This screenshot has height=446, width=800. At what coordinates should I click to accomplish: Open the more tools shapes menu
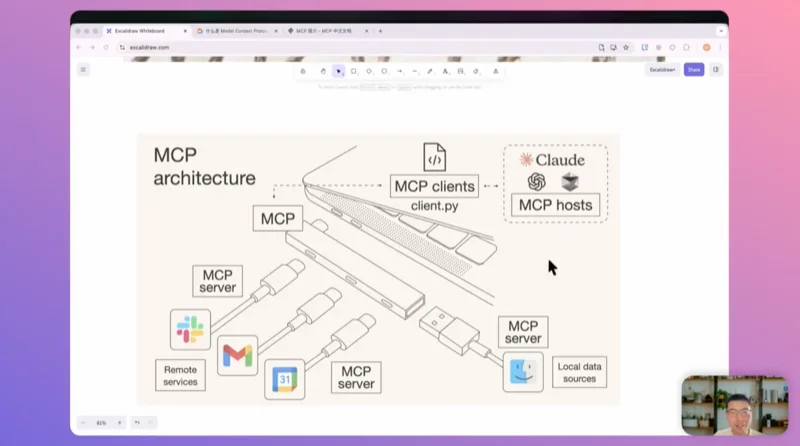point(495,71)
